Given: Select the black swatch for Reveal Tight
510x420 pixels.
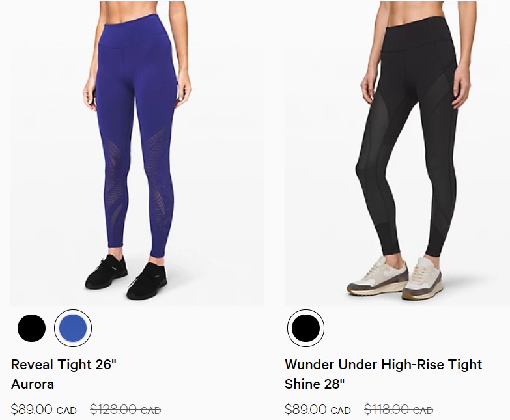Looking at the screenshot, I should (x=31, y=328).
